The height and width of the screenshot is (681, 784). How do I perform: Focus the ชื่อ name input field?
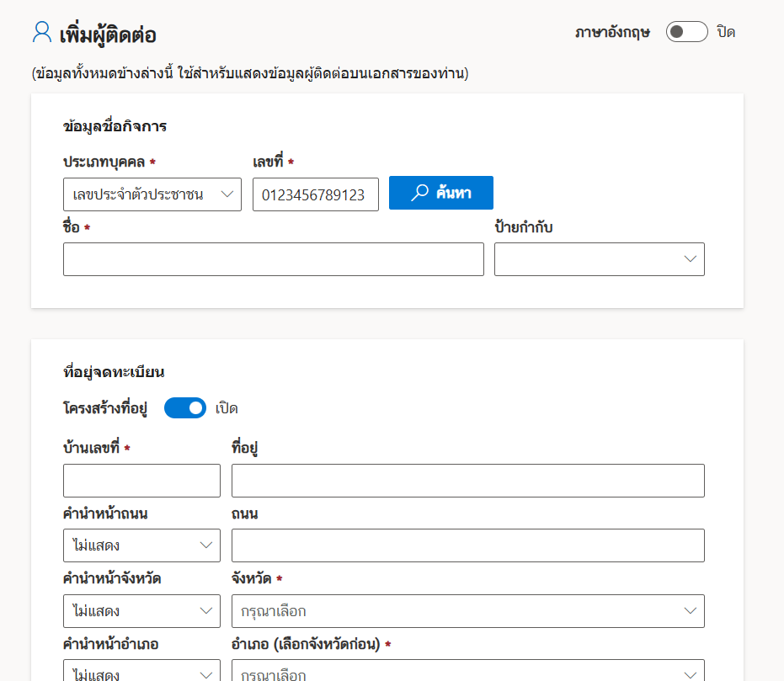[273, 259]
